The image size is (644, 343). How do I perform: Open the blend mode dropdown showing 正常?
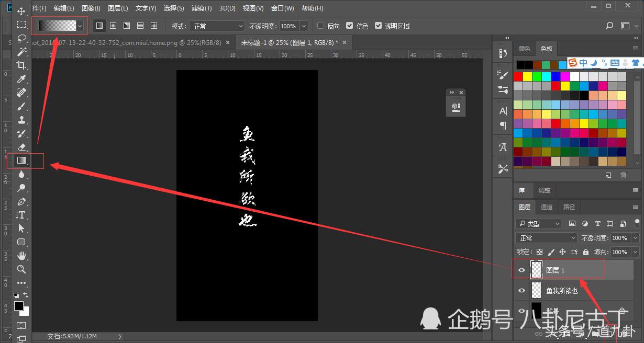click(546, 238)
